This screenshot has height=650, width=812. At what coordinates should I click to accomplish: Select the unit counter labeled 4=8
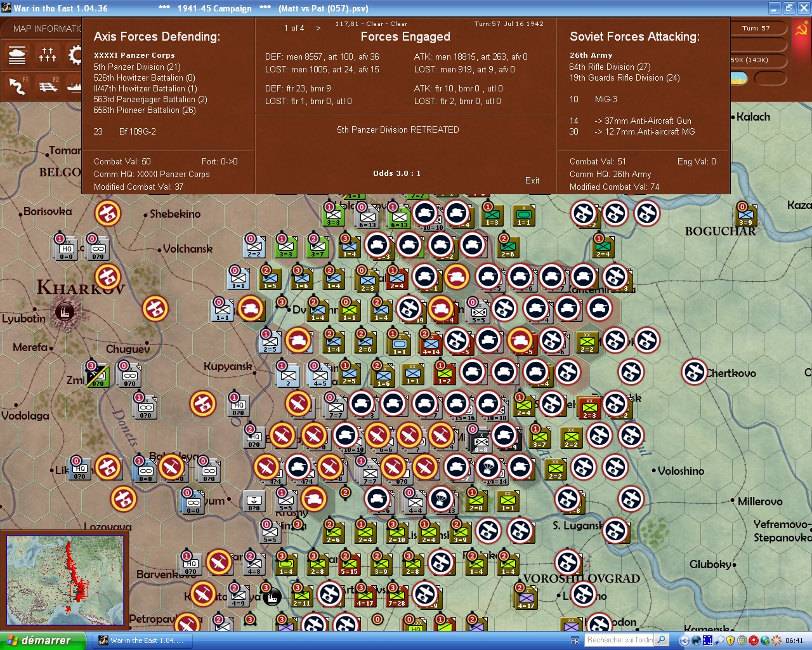coord(254,563)
